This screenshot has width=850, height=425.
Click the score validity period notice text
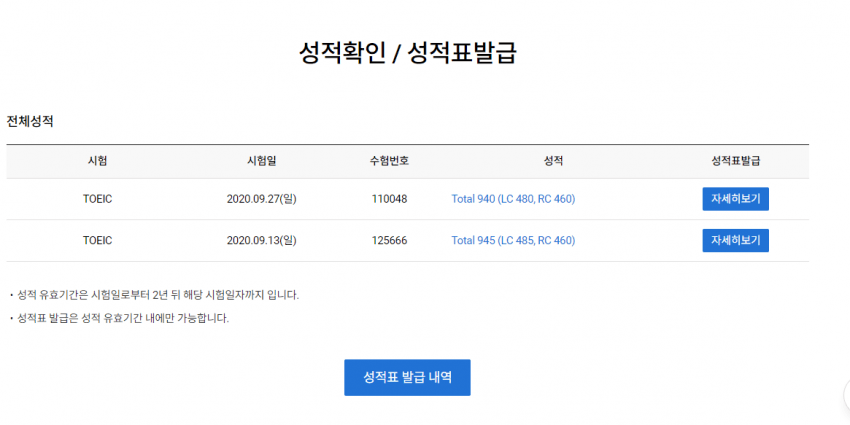[x=155, y=295]
